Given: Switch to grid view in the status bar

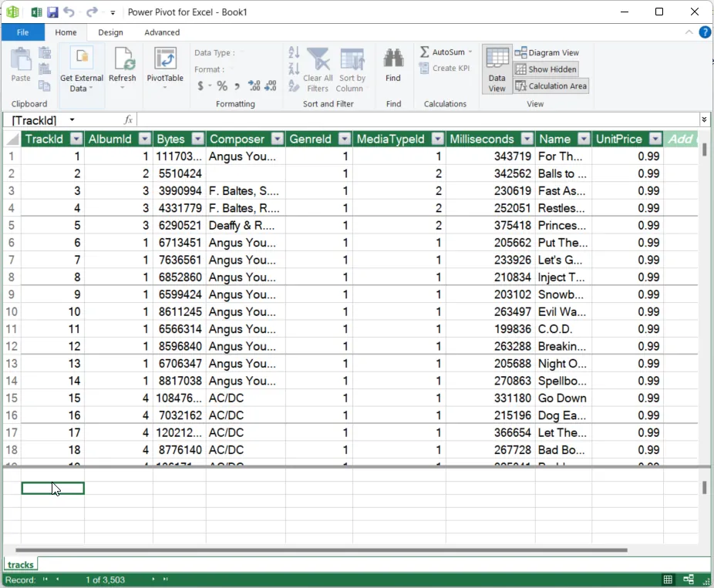Looking at the screenshot, I should coord(668,580).
